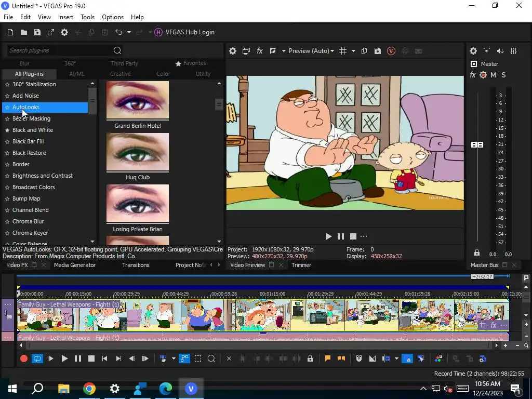Undo the last action
Screen dimensions: 532x399
(118, 32)
